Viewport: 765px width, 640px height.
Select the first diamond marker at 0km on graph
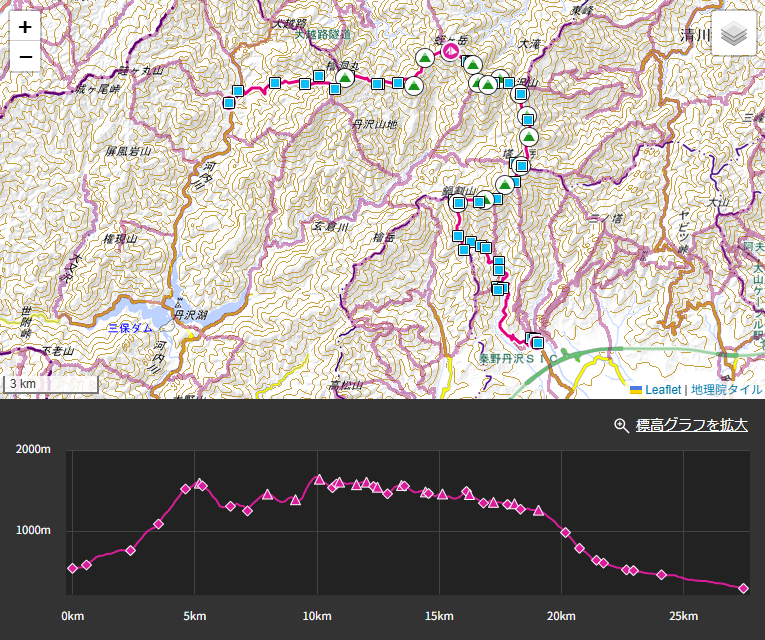(x=73, y=568)
